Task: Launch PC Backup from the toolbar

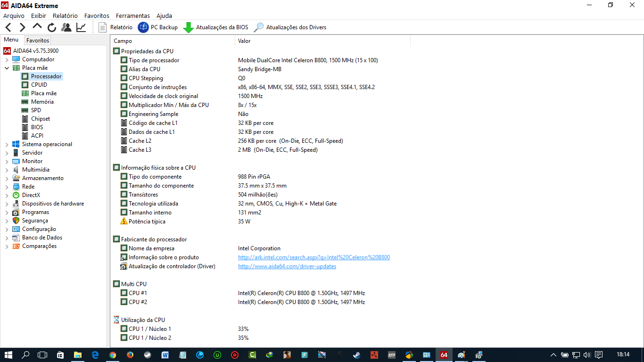Action: [158, 27]
